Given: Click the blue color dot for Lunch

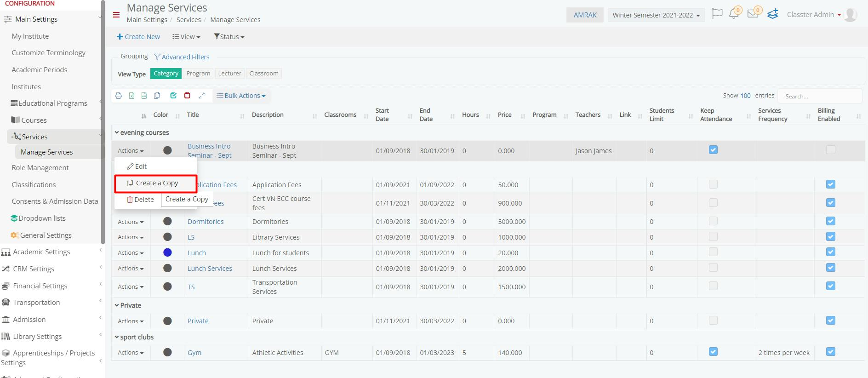Looking at the screenshot, I should (x=167, y=252).
